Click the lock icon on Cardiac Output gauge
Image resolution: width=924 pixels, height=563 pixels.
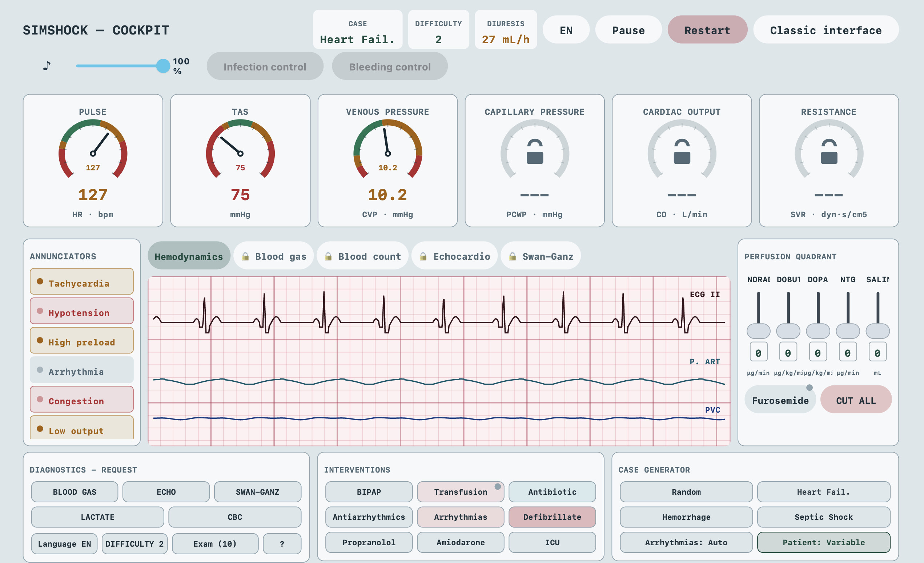pos(682,151)
